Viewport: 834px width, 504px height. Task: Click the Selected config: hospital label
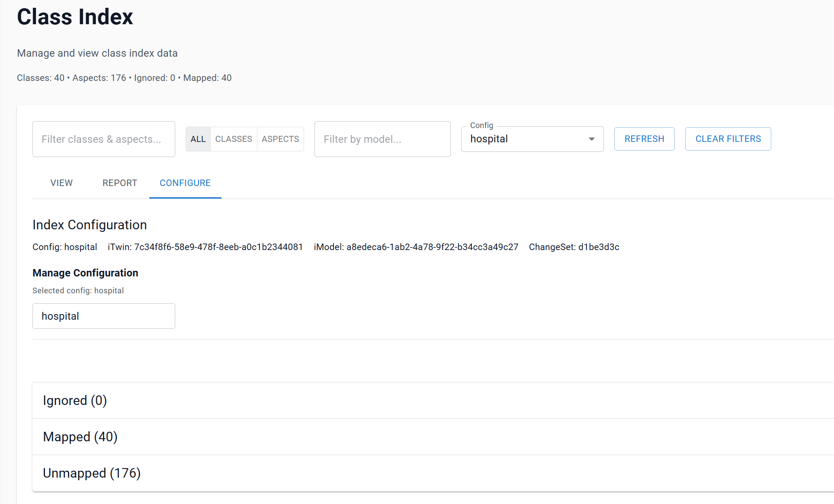pos(78,291)
